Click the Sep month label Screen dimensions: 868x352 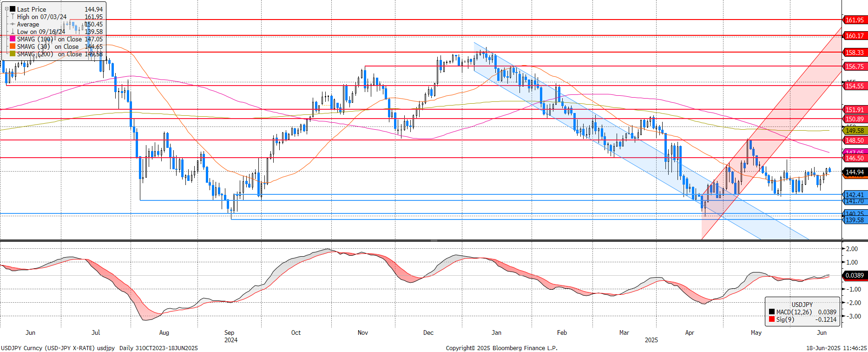click(x=229, y=332)
